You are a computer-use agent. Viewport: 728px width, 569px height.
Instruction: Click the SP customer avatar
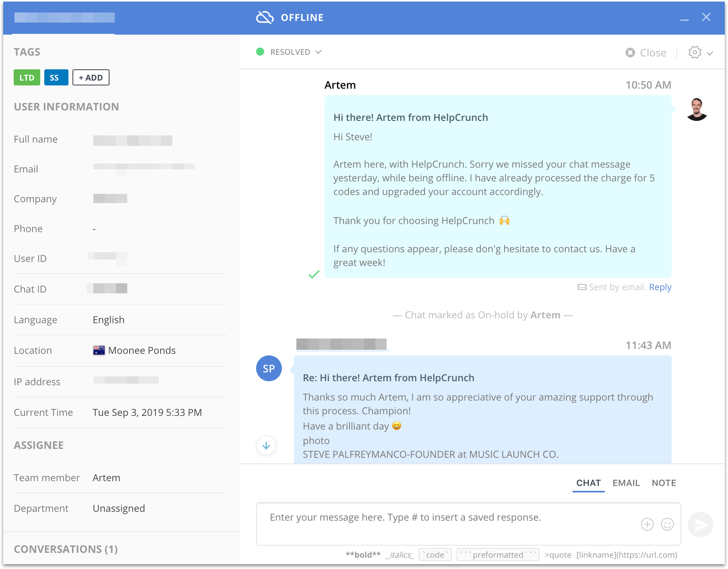pyautogui.click(x=269, y=368)
